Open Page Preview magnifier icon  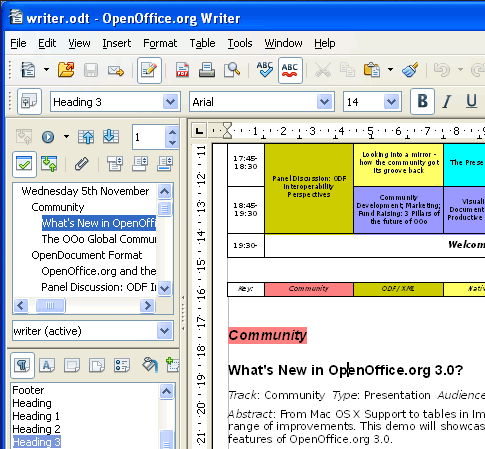[232, 70]
